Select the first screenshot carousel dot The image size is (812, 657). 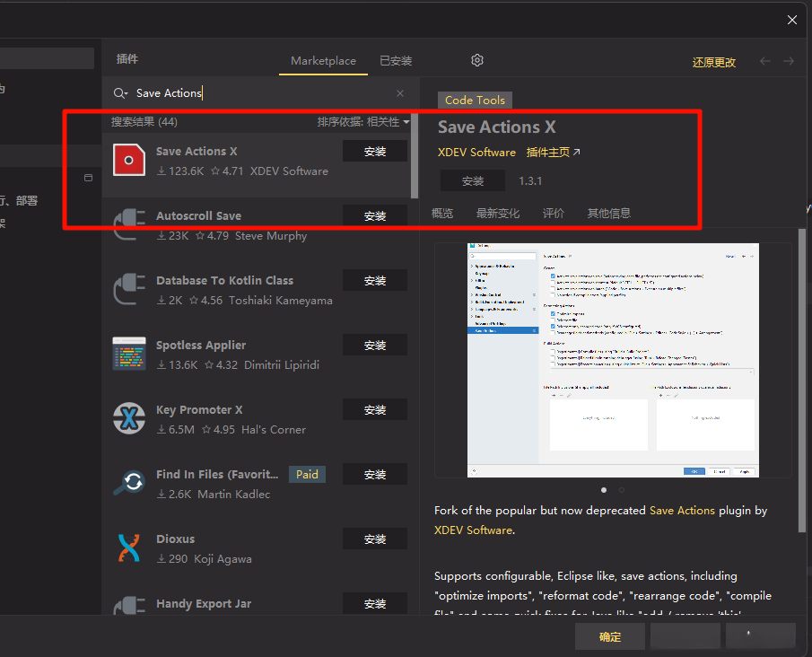tap(604, 490)
